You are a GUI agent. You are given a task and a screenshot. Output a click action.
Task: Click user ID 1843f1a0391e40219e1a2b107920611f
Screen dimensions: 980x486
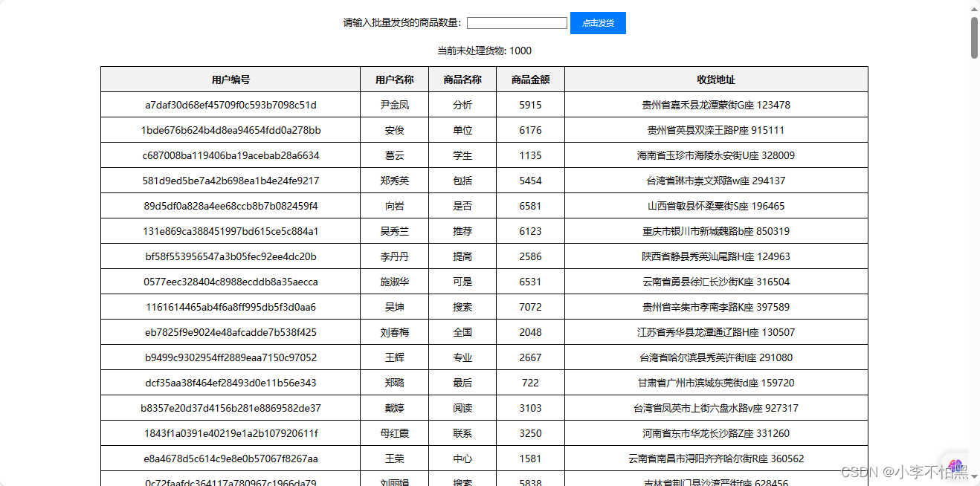click(231, 433)
